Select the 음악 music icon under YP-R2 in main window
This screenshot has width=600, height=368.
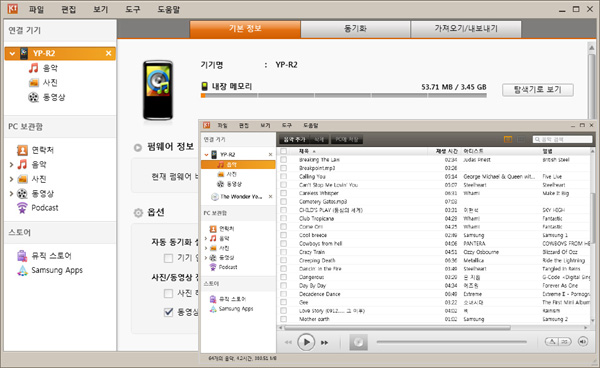point(34,68)
